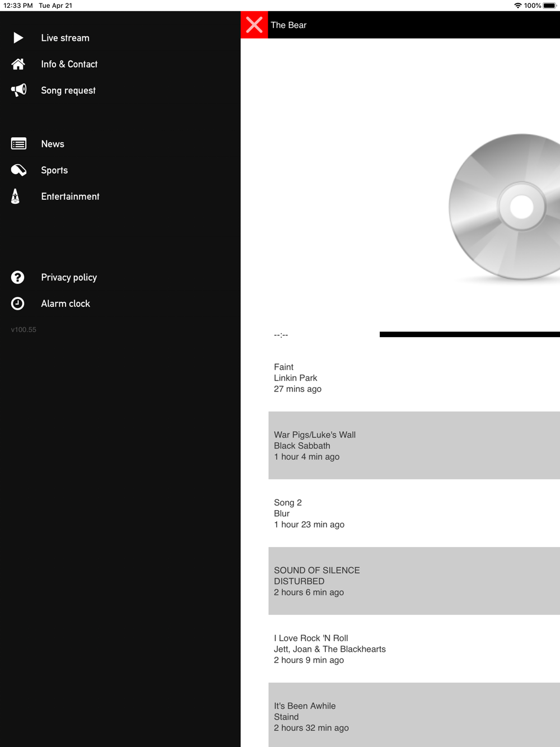Select Sports from the menu

120,170
